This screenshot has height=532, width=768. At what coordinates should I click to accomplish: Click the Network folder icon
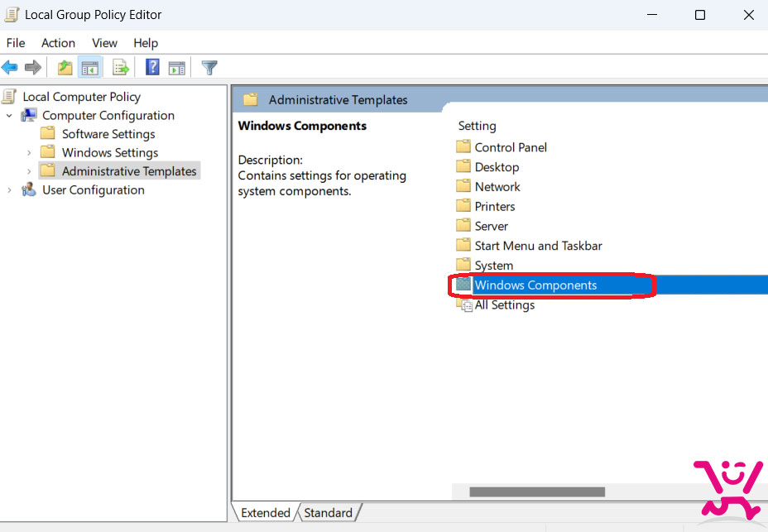coord(463,185)
